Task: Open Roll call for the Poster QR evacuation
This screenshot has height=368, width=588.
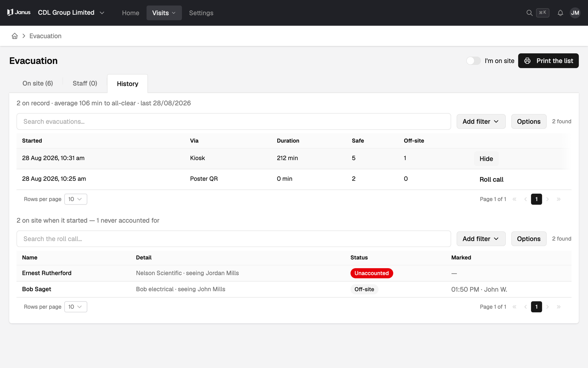Action: pyautogui.click(x=491, y=180)
